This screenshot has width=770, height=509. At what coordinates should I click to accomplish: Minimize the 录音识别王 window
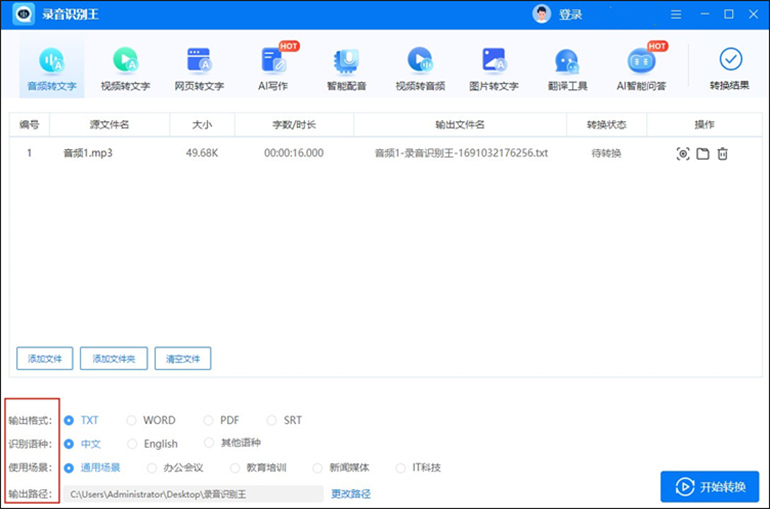coord(705,14)
